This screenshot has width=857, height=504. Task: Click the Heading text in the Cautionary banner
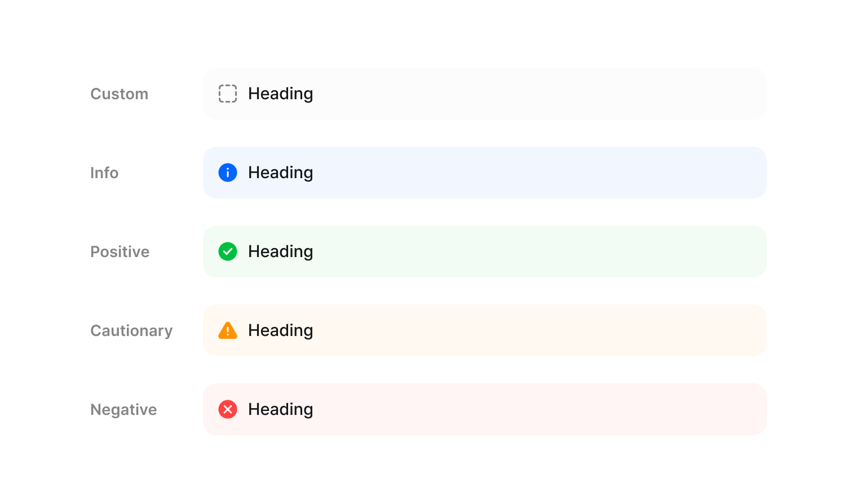point(280,330)
